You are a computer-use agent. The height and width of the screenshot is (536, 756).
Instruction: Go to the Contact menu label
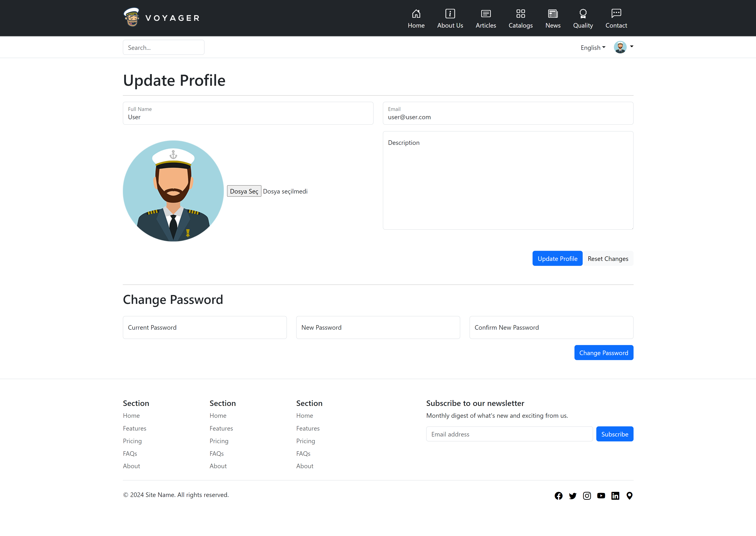pos(616,25)
